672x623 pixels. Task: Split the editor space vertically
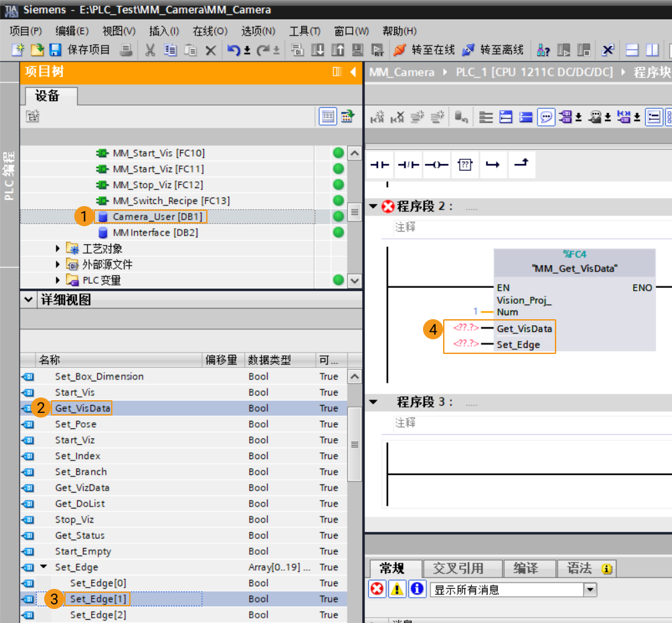653,50
